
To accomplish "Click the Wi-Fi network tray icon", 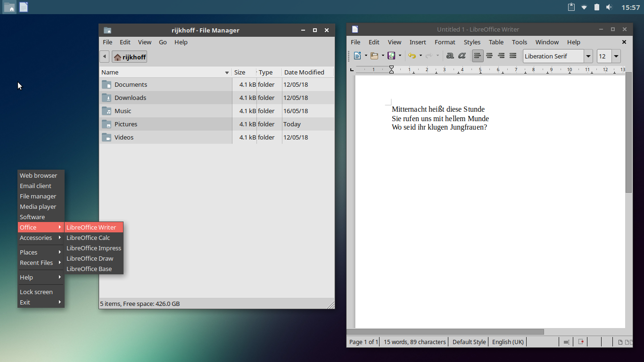I will 584,7.
